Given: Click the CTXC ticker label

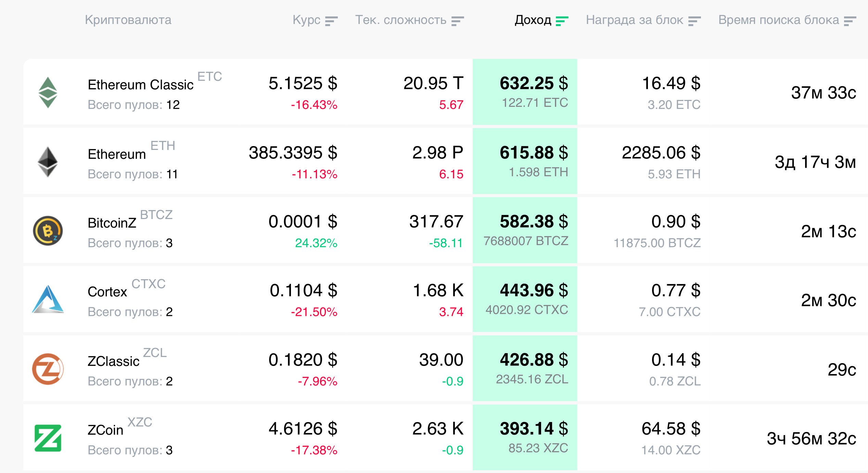Looking at the screenshot, I should point(149,284).
